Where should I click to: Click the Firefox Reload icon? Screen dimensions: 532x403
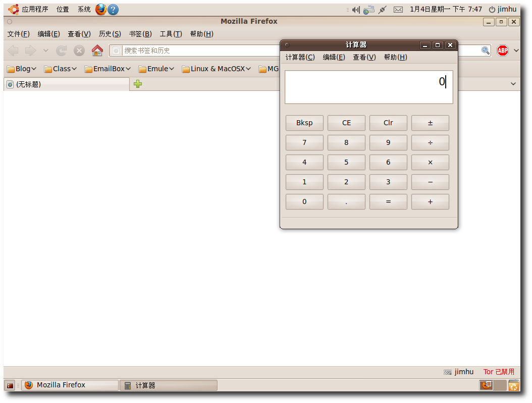click(62, 51)
